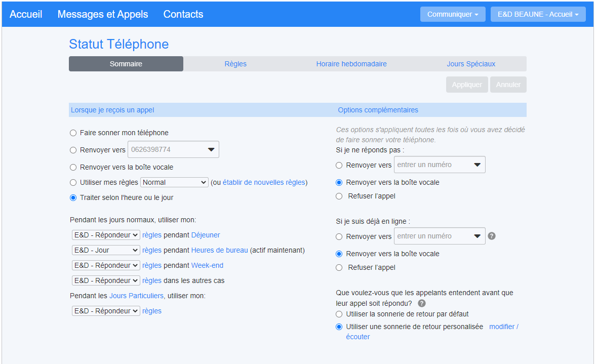The width and height of the screenshot is (596, 364).
Task: Expand the E&D BEAUNE - Accueil account menu
Action: point(538,14)
